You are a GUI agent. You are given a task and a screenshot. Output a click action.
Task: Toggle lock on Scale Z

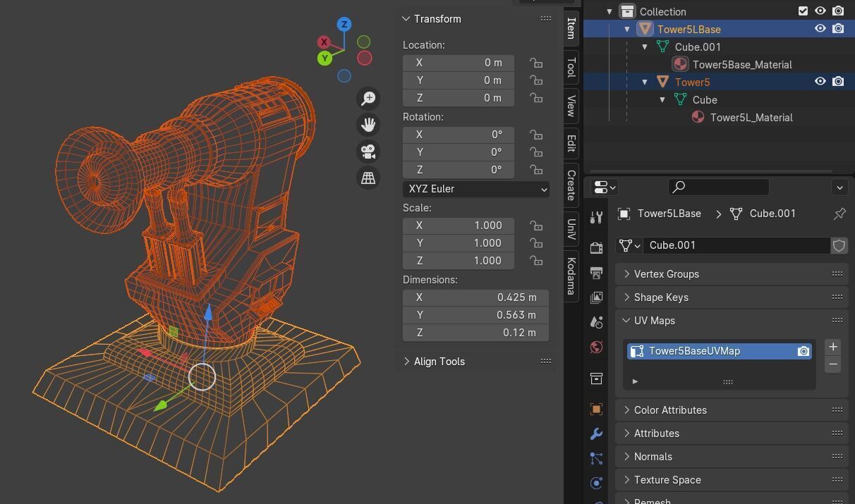pos(536,261)
